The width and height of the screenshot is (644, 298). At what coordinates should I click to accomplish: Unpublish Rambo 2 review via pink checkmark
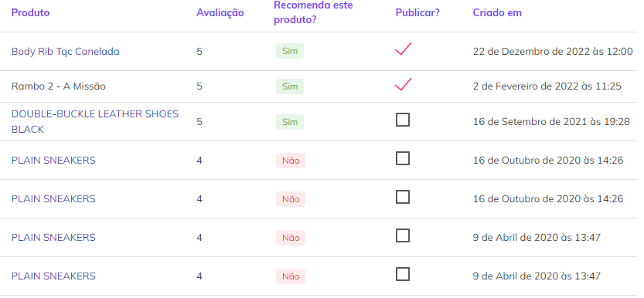pos(403,84)
